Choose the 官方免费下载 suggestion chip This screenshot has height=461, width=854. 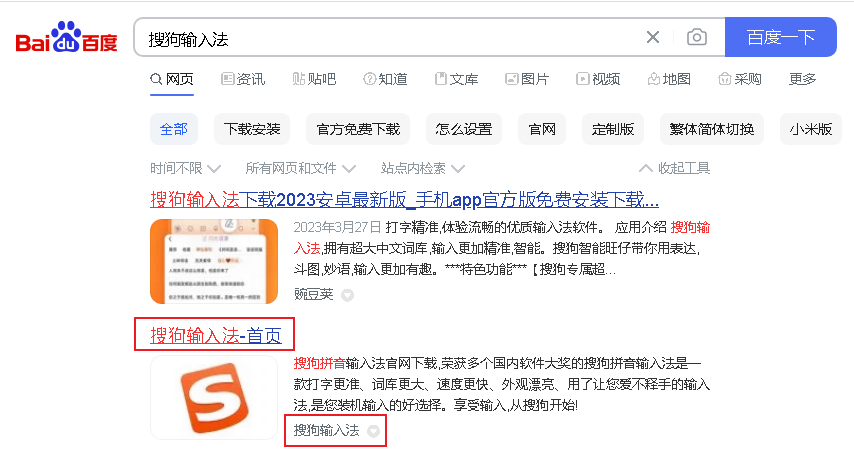click(x=358, y=129)
